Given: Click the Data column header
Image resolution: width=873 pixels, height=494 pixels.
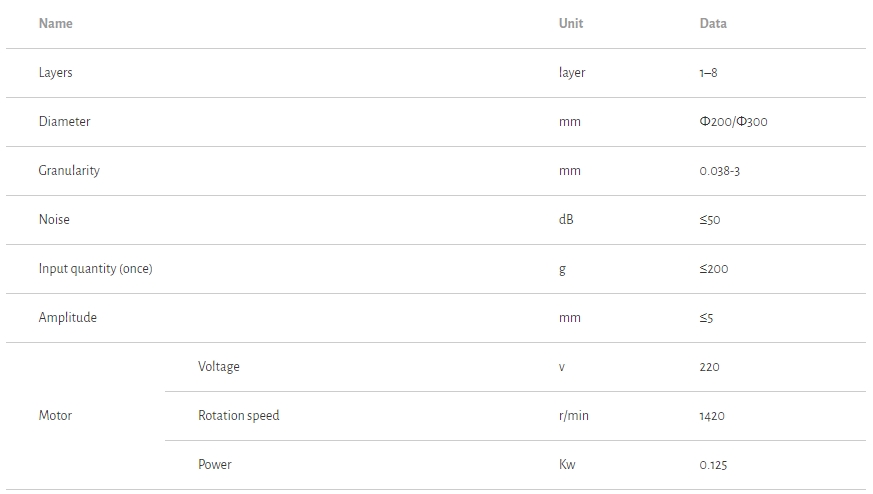Looking at the screenshot, I should 713,23.
